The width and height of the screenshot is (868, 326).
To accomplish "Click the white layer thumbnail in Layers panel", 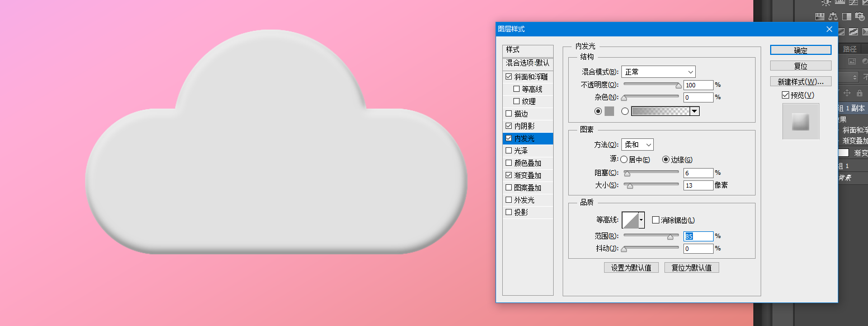I will pyautogui.click(x=843, y=153).
